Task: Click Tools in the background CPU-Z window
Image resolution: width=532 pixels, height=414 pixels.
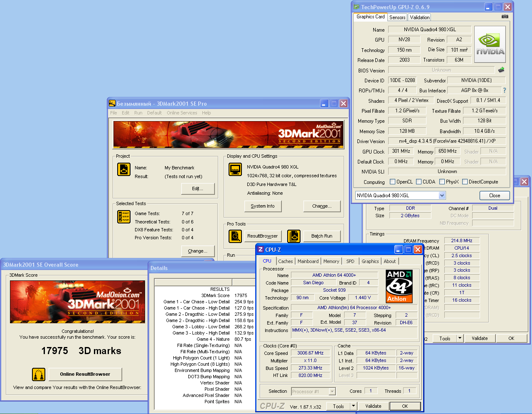Action: pos(445,338)
